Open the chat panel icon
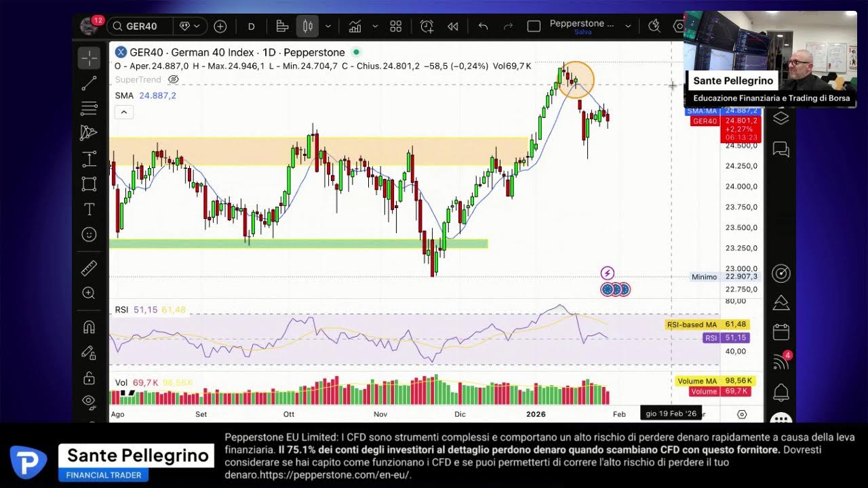 click(x=781, y=149)
